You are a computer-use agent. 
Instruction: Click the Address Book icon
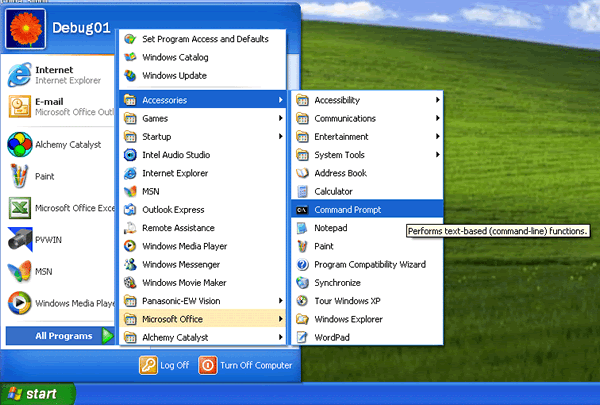point(302,173)
